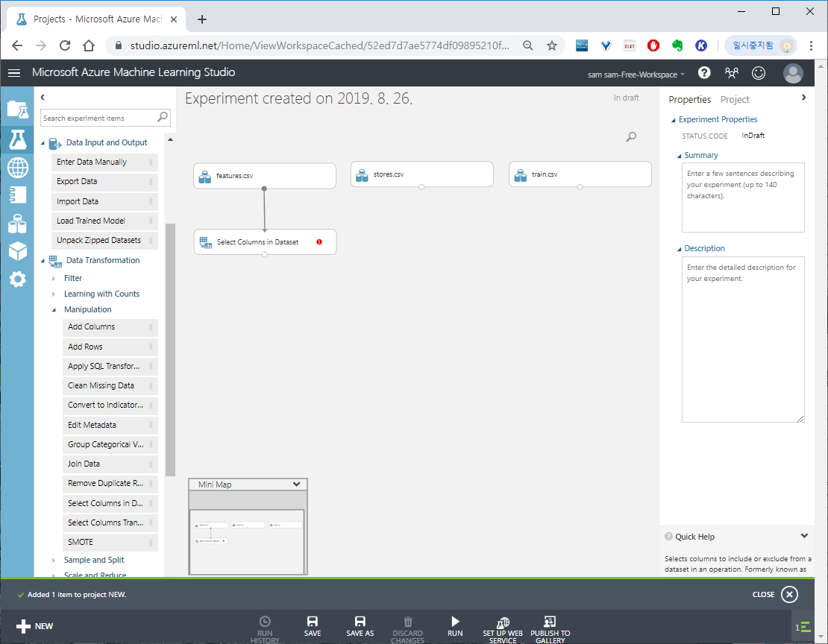Expand the Filter group
Image resolution: width=828 pixels, height=644 pixels.
click(x=53, y=278)
